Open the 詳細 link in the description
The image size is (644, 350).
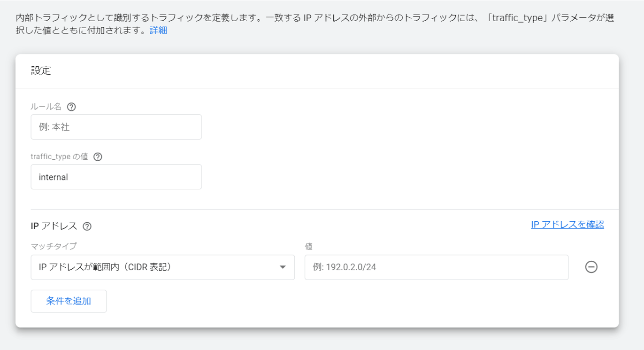[158, 31]
